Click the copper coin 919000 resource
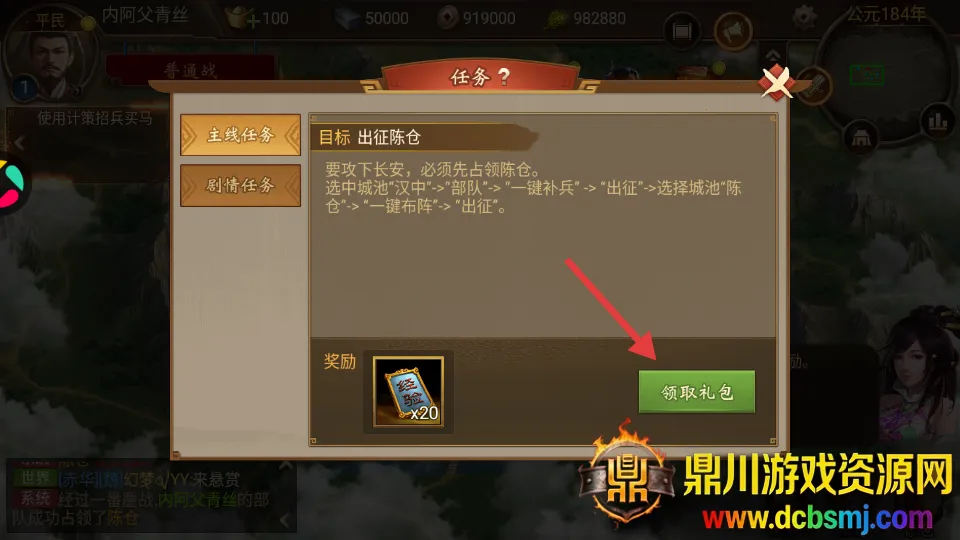 tap(476, 18)
